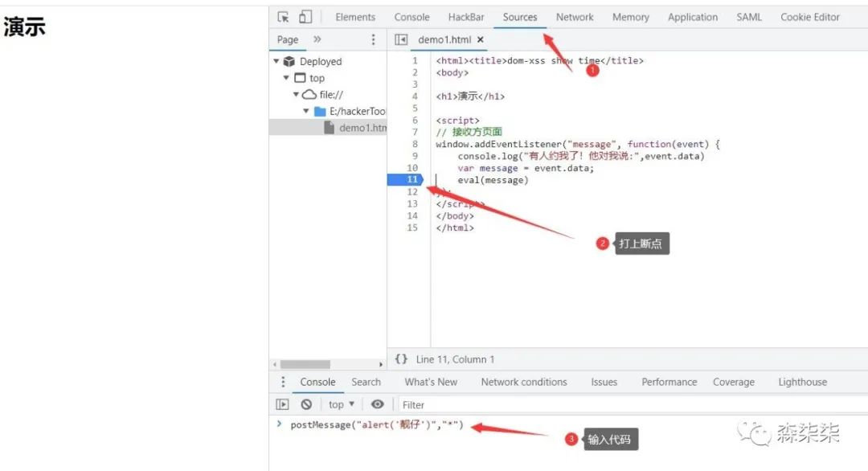
Task: Select the demo1.html editor tab
Action: (x=444, y=39)
